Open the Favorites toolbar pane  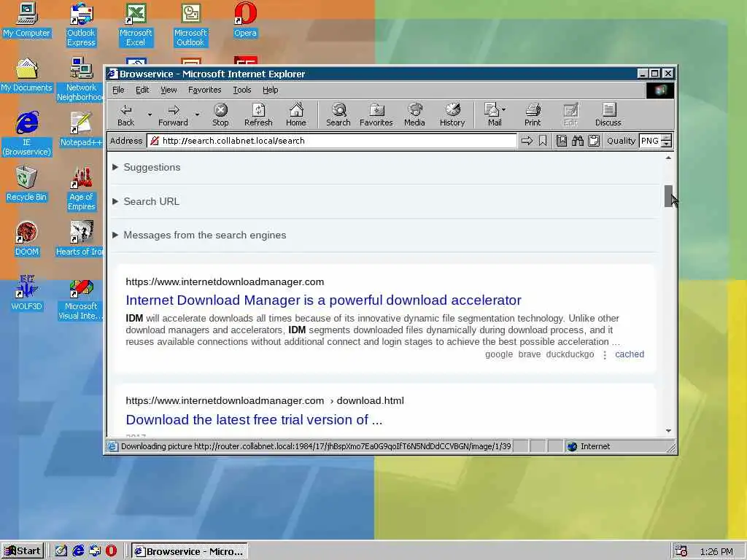(x=376, y=115)
